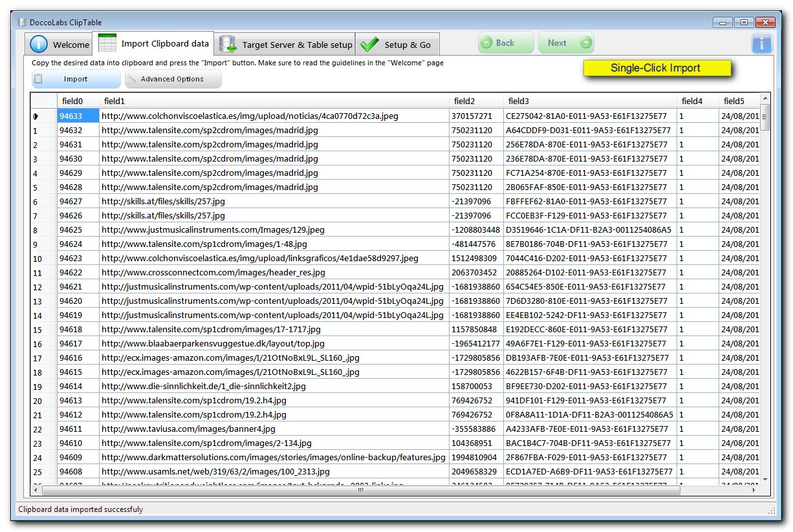Click the field1 column header

pyautogui.click(x=274, y=101)
